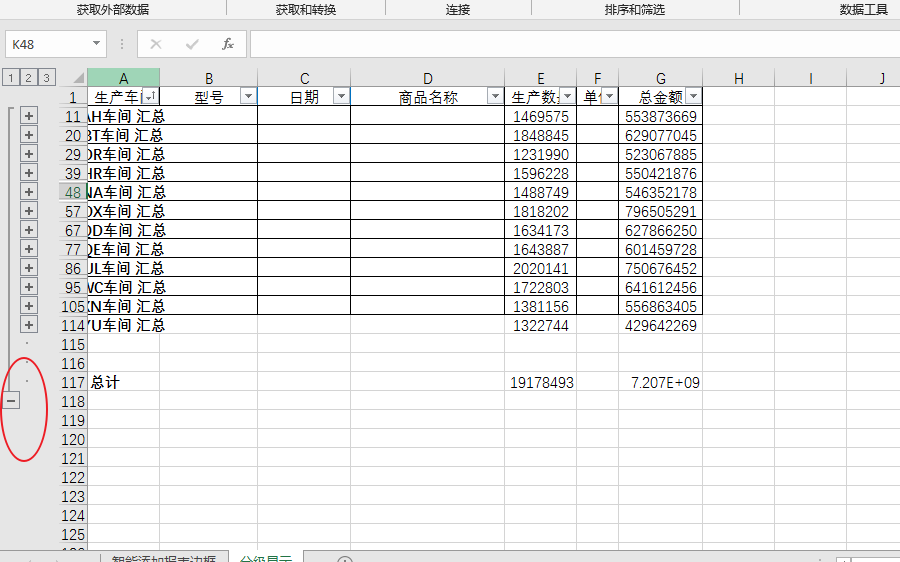
Task: Open the 生产车间 column filter dropdown
Action: point(150,96)
